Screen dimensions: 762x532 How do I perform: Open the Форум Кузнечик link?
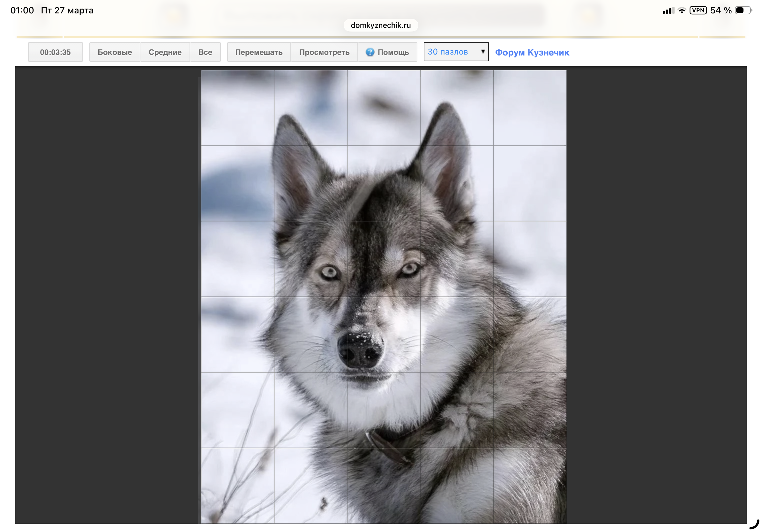point(532,52)
